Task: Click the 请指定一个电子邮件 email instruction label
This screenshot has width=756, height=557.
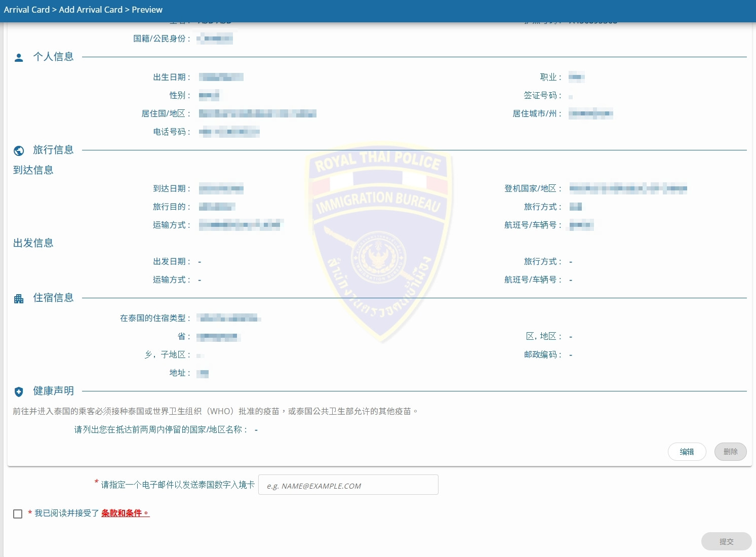Action: [x=178, y=485]
